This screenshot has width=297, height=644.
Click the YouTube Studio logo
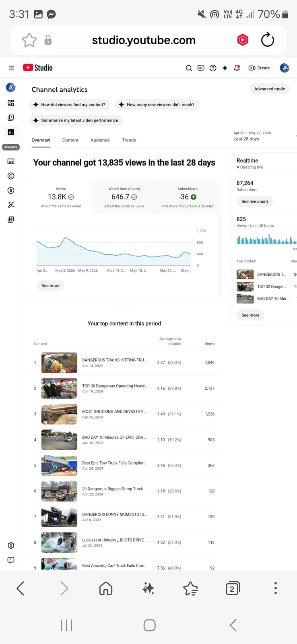(38, 68)
